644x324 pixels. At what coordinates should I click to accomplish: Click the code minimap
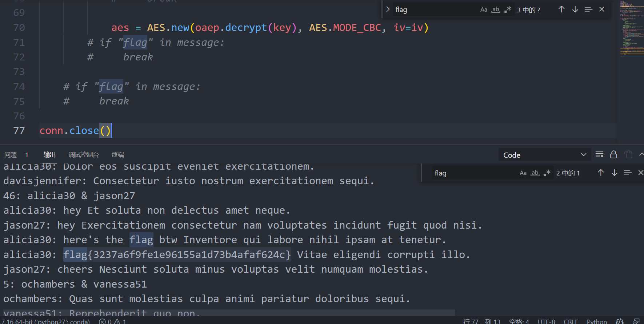click(632, 29)
